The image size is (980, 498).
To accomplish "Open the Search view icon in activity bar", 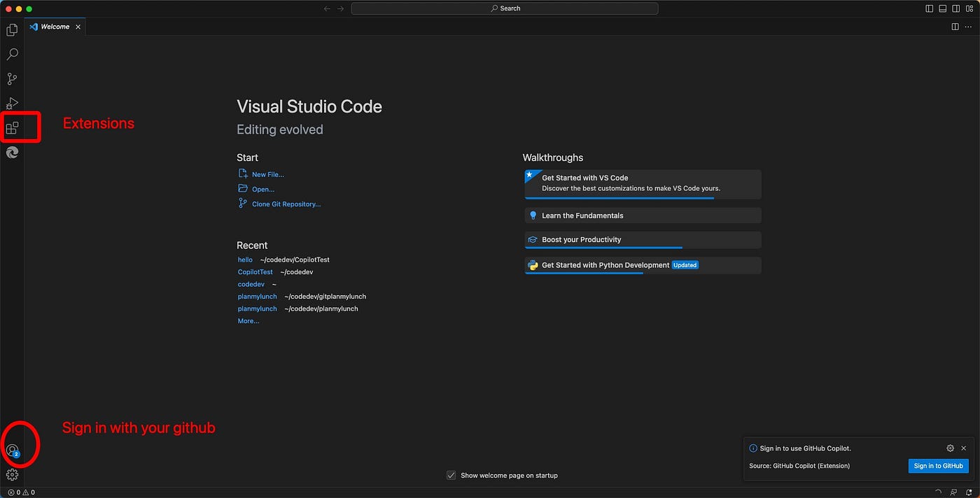I will (12, 55).
